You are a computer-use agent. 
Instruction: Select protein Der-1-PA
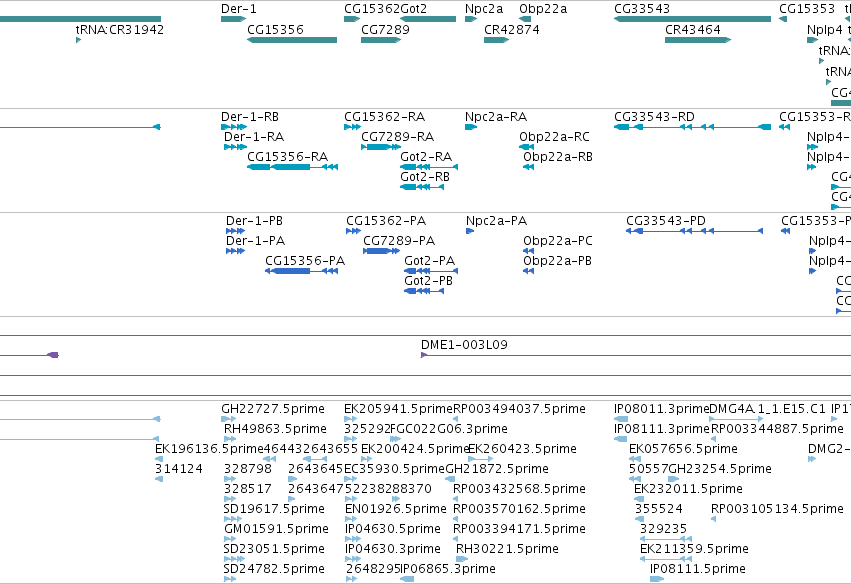point(236,251)
